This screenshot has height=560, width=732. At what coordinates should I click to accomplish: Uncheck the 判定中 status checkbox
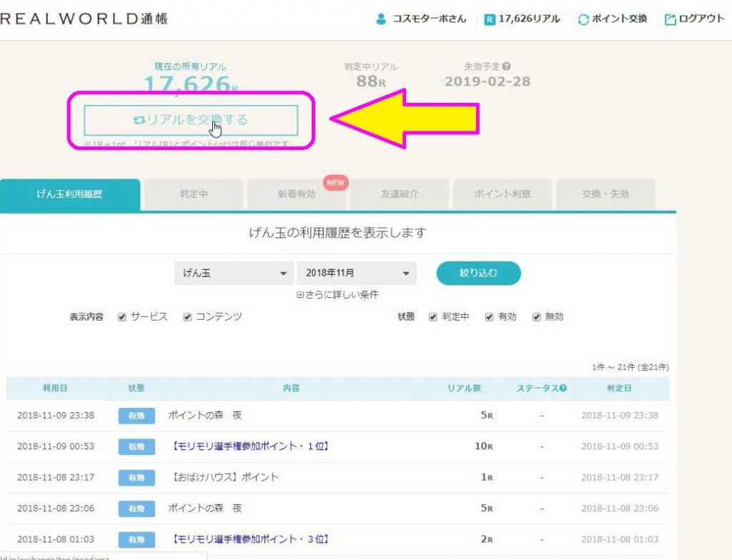click(x=432, y=317)
